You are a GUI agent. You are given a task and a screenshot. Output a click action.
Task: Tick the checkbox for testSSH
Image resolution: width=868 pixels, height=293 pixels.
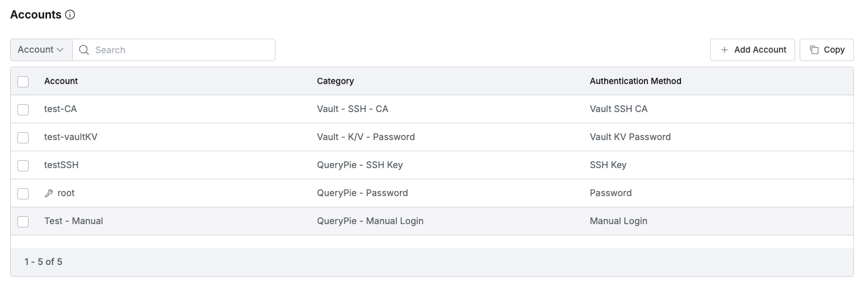(23, 166)
